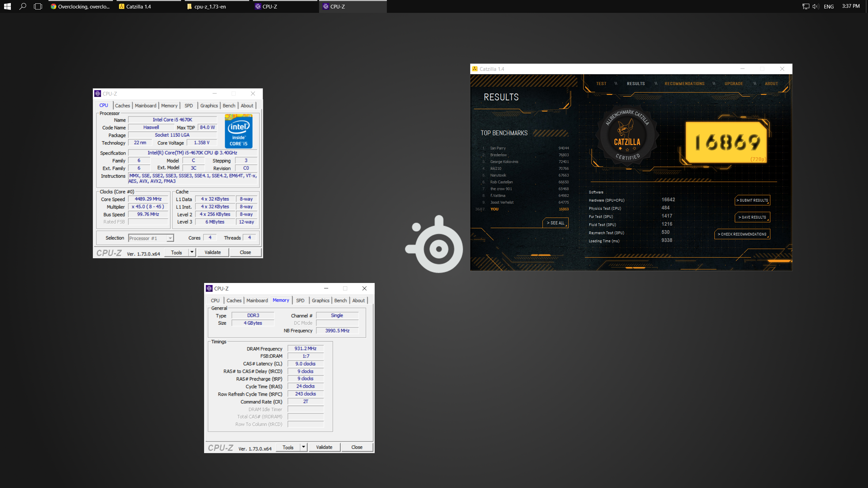Viewport: 868px width, 488px height.
Task: Minimize the bottom CPU-Z window
Action: click(326, 288)
